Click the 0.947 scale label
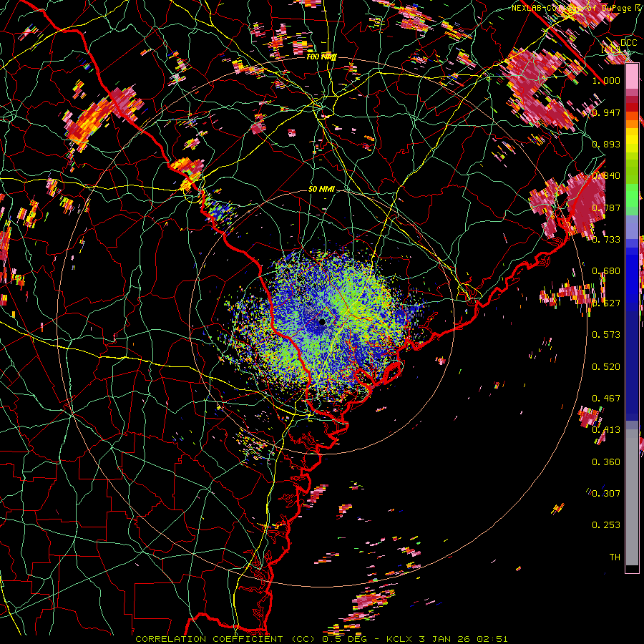Image resolution: width=644 pixels, height=644 pixels. click(x=606, y=112)
